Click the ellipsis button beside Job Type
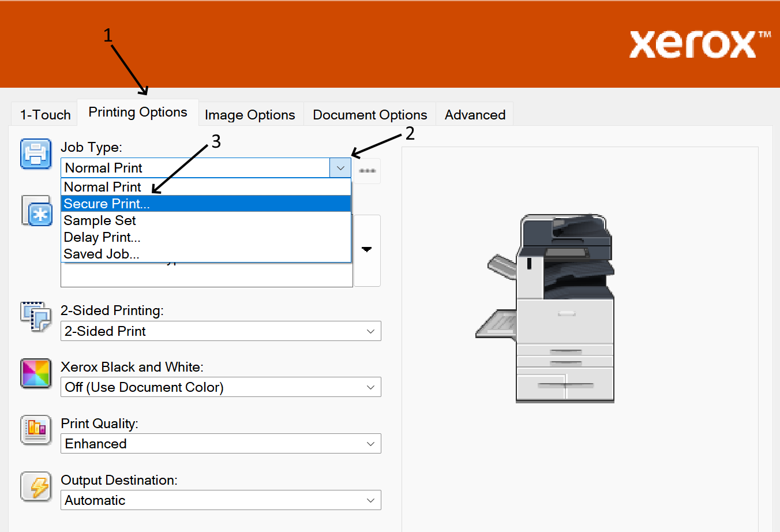The height and width of the screenshot is (532, 780). (x=367, y=171)
